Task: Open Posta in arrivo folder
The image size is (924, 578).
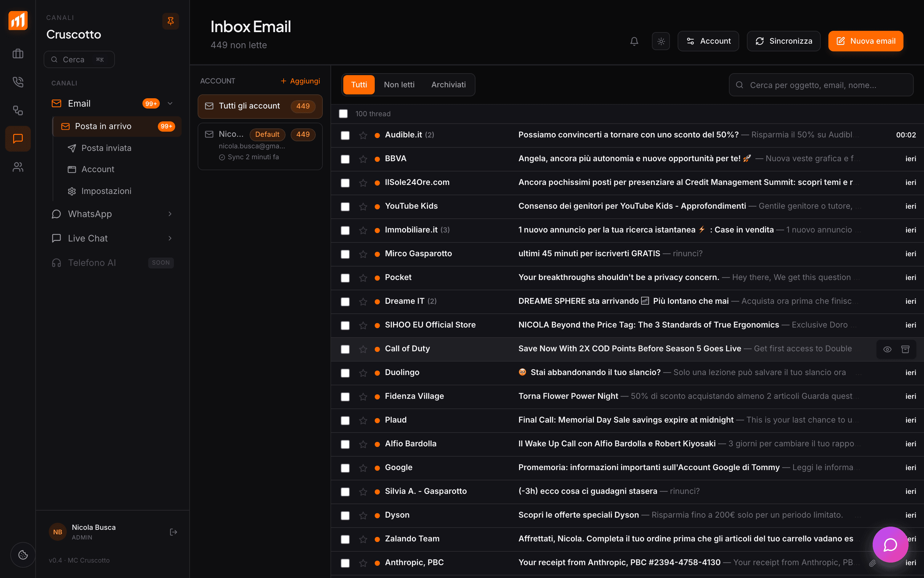Action: [x=117, y=126]
